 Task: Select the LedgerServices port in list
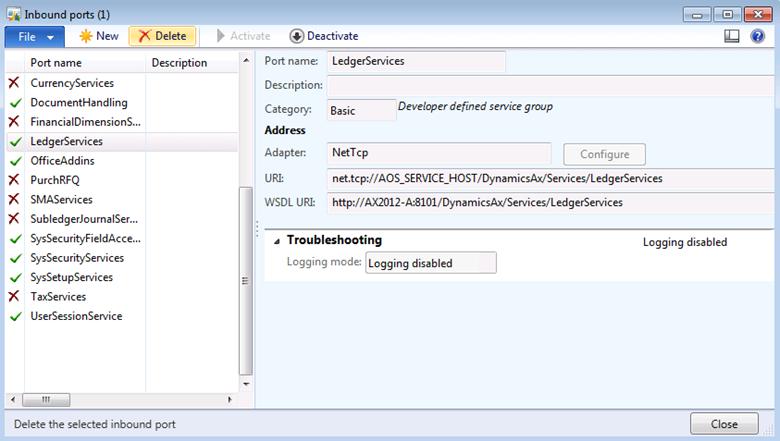pos(122,141)
